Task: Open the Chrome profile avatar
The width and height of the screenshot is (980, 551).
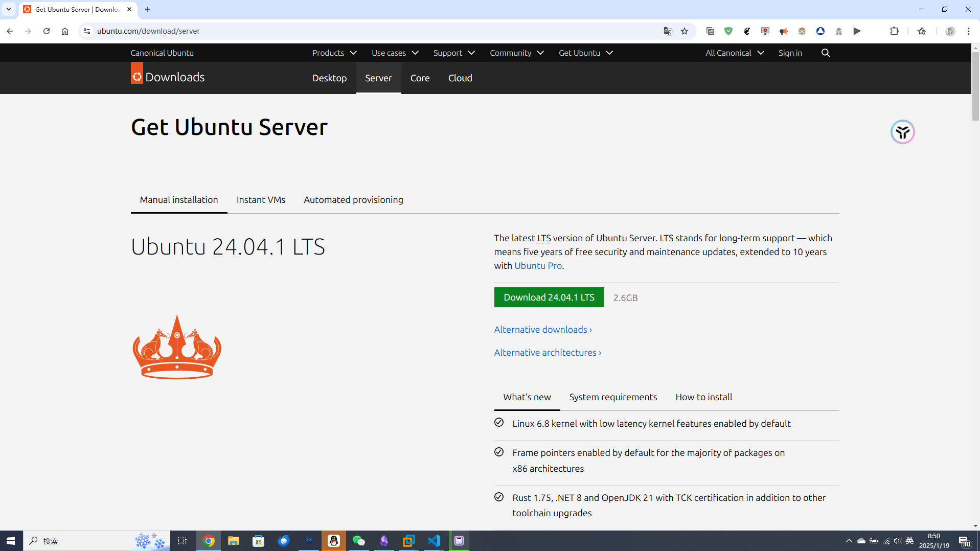Action: [x=950, y=31]
